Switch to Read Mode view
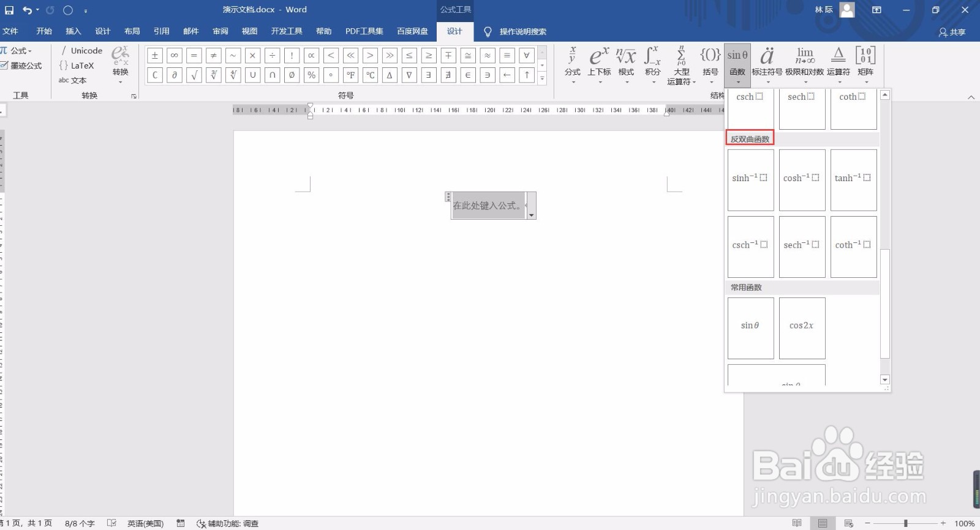The image size is (980, 530). tap(797, 523)
